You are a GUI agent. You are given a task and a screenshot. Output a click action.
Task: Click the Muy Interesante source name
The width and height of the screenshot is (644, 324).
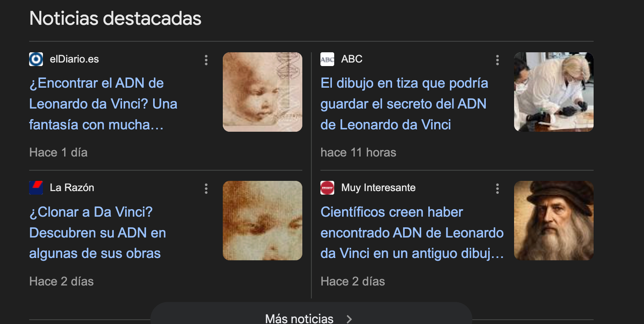[x=378, y=188]
